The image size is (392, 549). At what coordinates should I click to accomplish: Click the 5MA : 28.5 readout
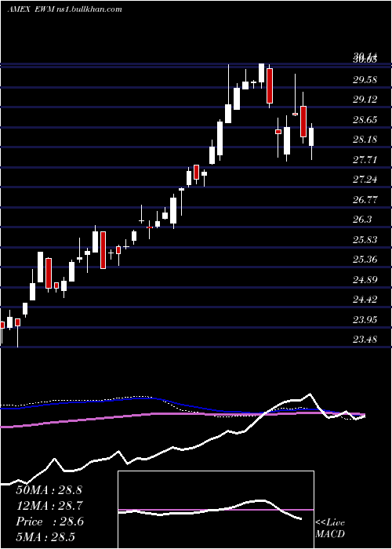click(x=45, y=537)
